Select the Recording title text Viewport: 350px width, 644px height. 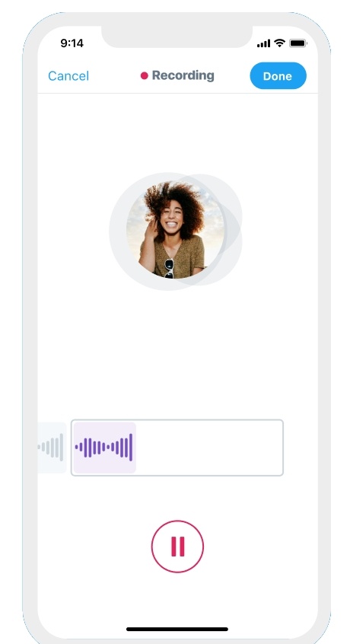[183, 75]
